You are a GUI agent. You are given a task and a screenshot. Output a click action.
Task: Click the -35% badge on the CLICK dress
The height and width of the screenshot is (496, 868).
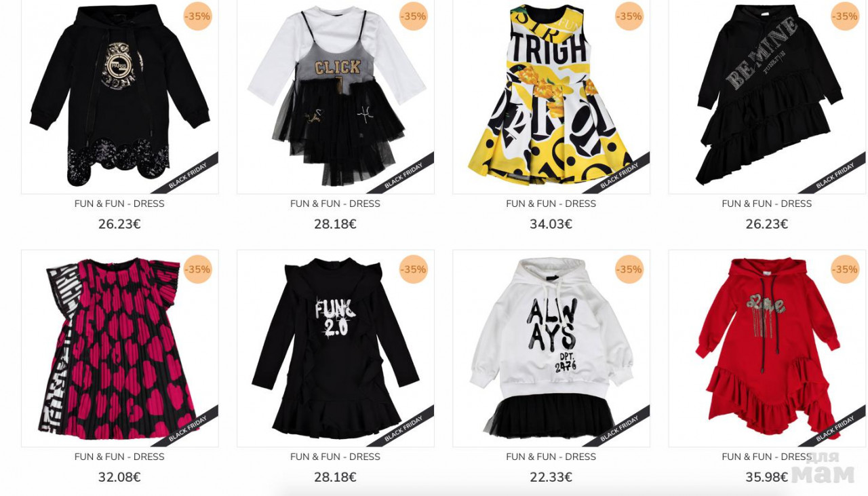[413, 16]
